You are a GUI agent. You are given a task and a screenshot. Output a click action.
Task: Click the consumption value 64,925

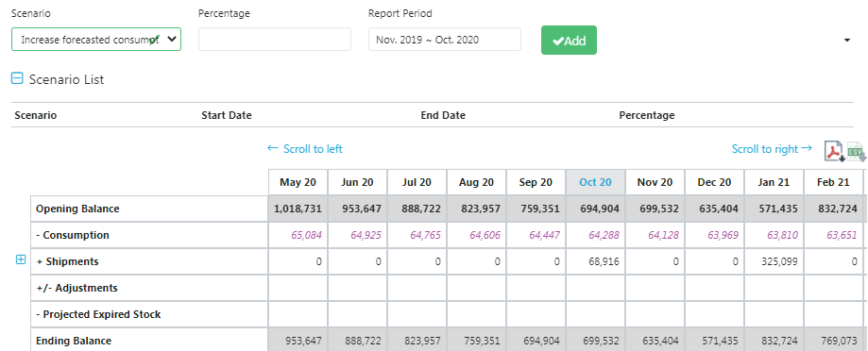366,235
